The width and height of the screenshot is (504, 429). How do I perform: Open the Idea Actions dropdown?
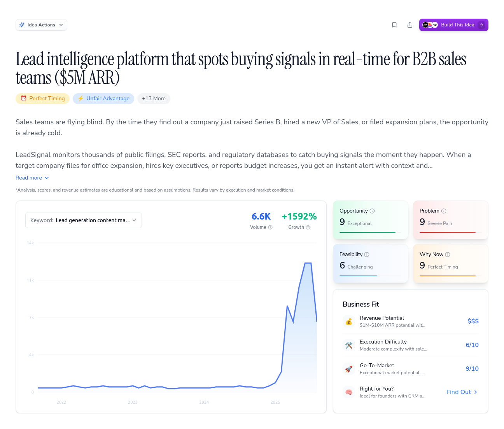pyautogui.click(x=41, y=25)
